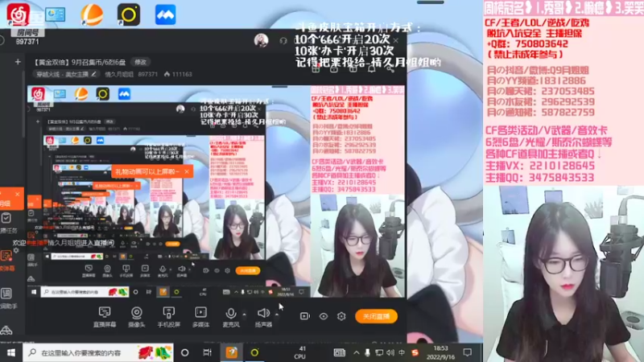Screen dimensions: 644x362
Task: Launch the Tencent Meeting desktop shortcut
Action: point(166,14)
